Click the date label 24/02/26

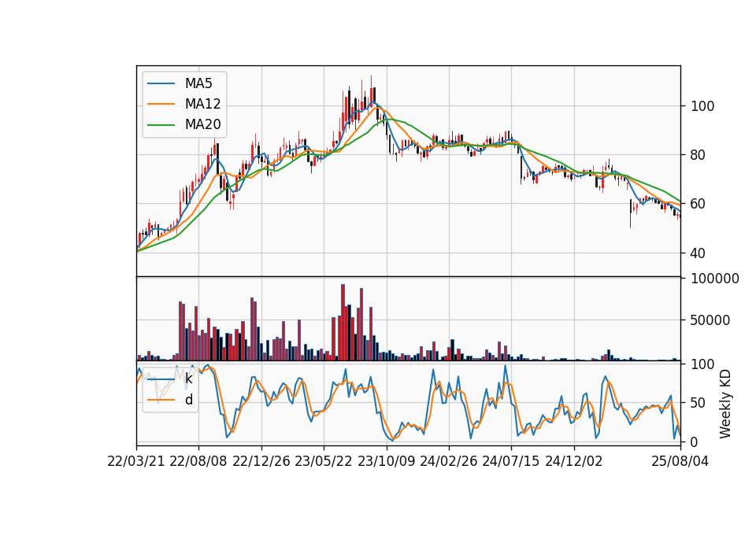[x=448, y=462]
